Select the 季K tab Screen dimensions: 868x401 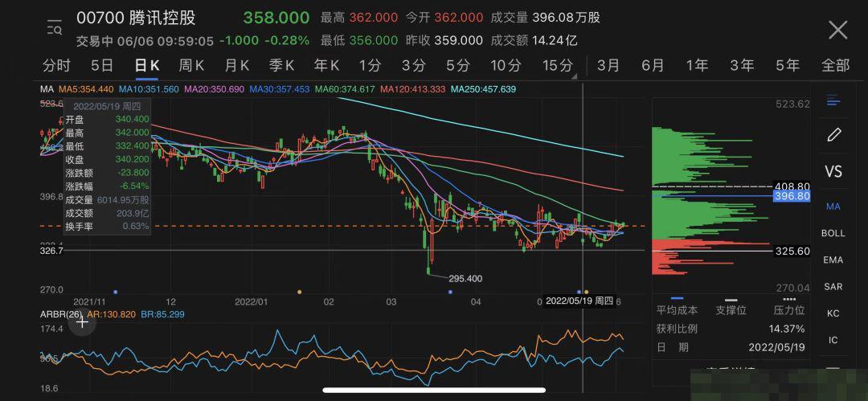(281, 66)
